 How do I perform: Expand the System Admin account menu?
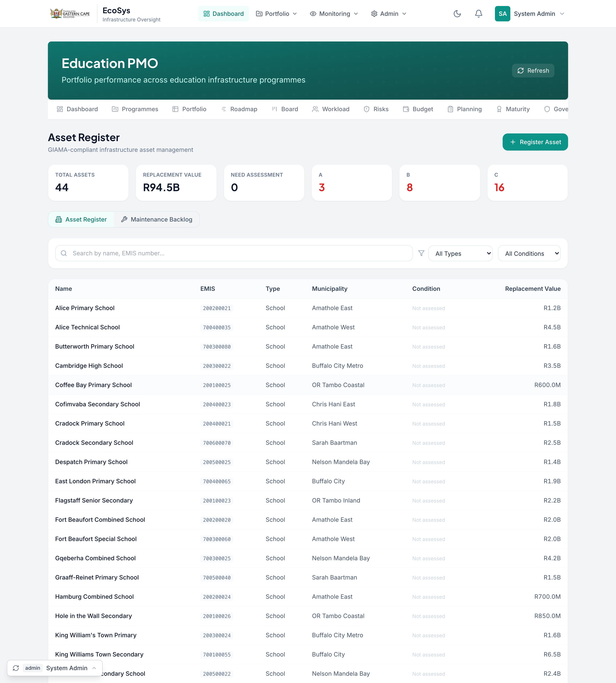point(538,13)
